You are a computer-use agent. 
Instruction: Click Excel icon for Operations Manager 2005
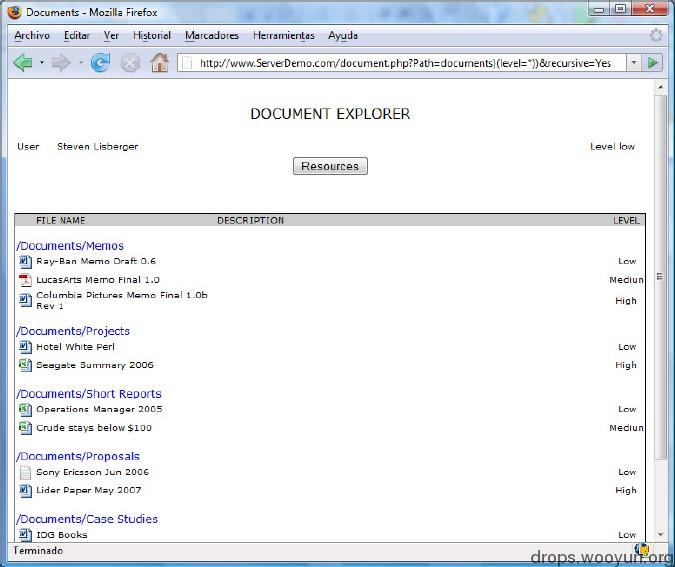(x=25, y=409)
